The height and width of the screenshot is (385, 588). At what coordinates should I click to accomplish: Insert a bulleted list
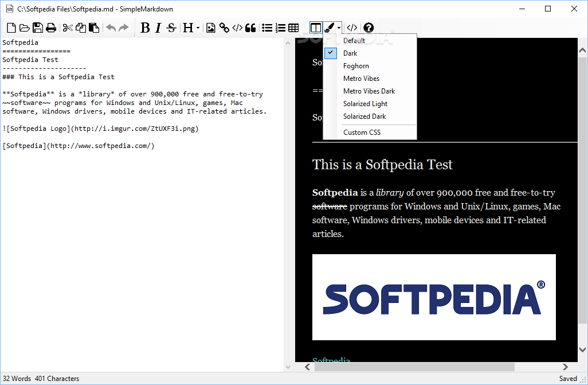pyautogui.click(x=267, y=28)
